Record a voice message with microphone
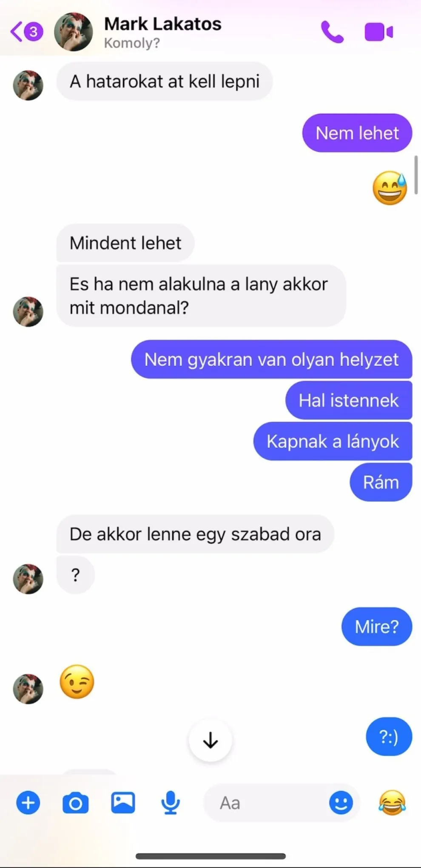 point(171,803)
